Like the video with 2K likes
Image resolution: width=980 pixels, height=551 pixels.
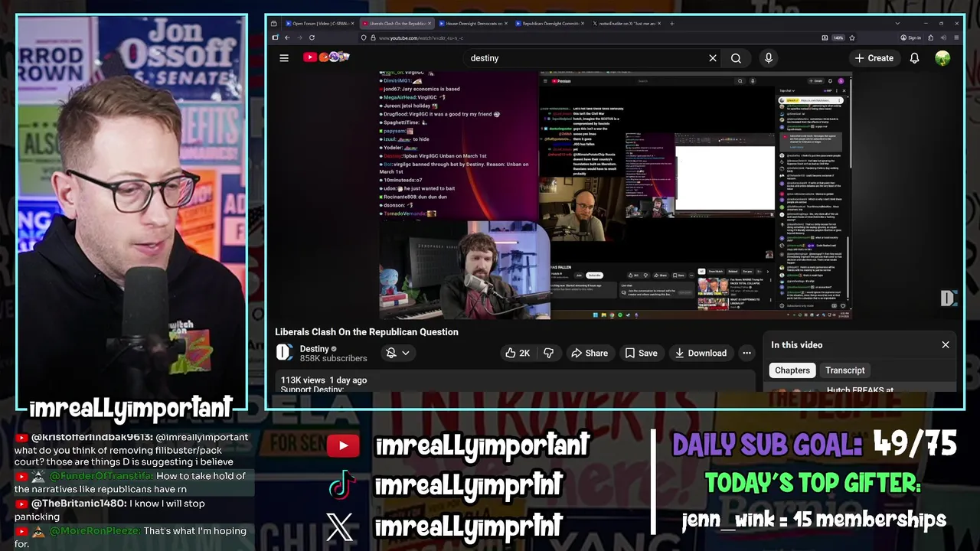(517, 353)
